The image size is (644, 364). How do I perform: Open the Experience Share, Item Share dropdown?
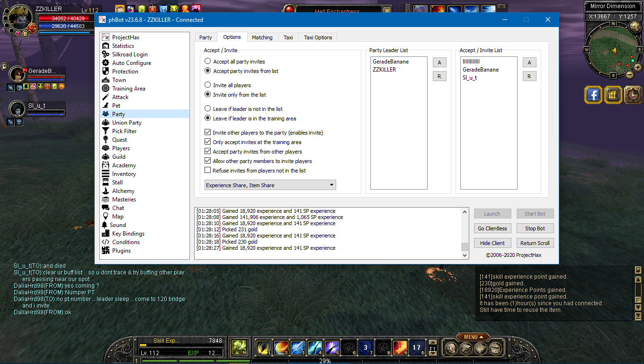270,185
